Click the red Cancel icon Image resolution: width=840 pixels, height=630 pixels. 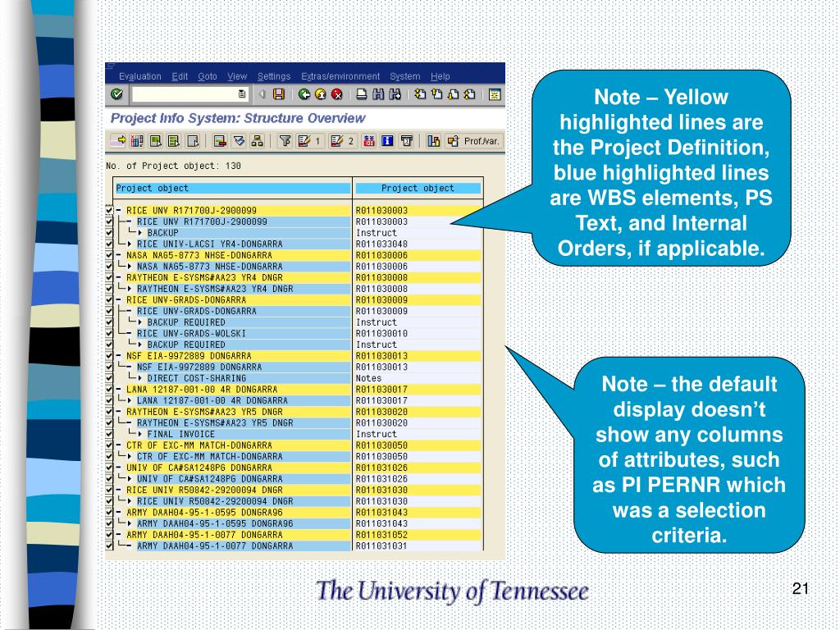[337, 94]
